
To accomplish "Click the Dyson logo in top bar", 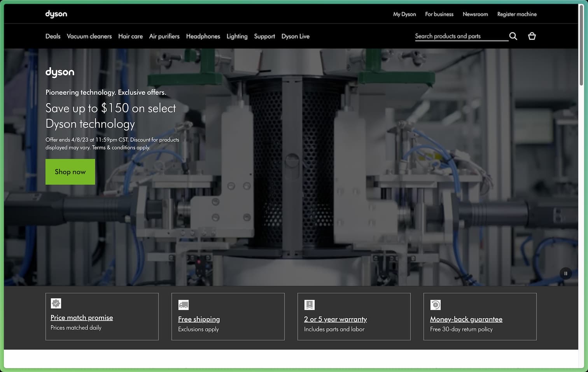I will pyautogui.click(x=56, y=14).
